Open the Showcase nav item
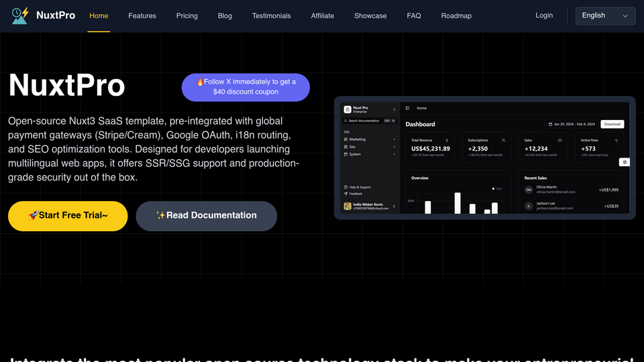Image resolution: width=644 pixels, height=362 pixels. pyautogui.click(x=370, y=15)
